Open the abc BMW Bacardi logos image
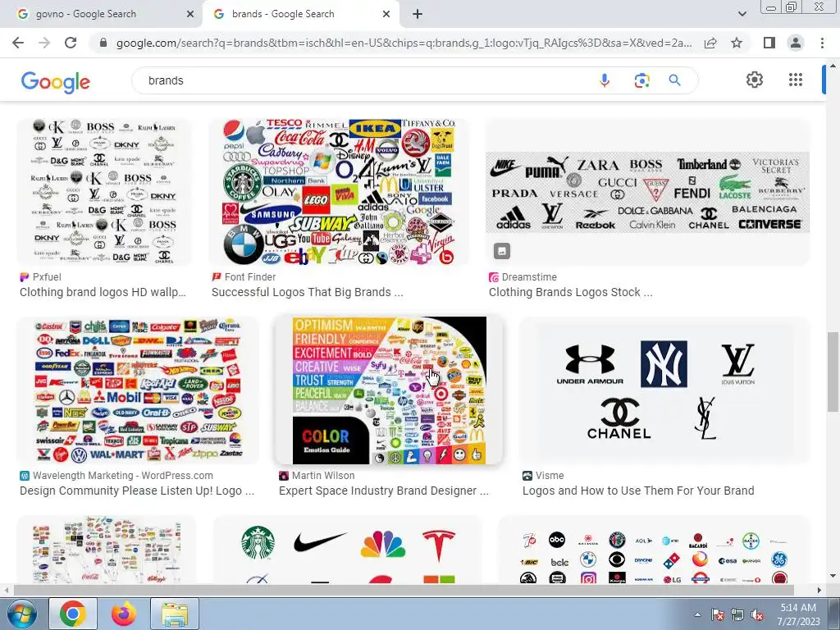This screenshot has height=630, width=840. (654, 550)
